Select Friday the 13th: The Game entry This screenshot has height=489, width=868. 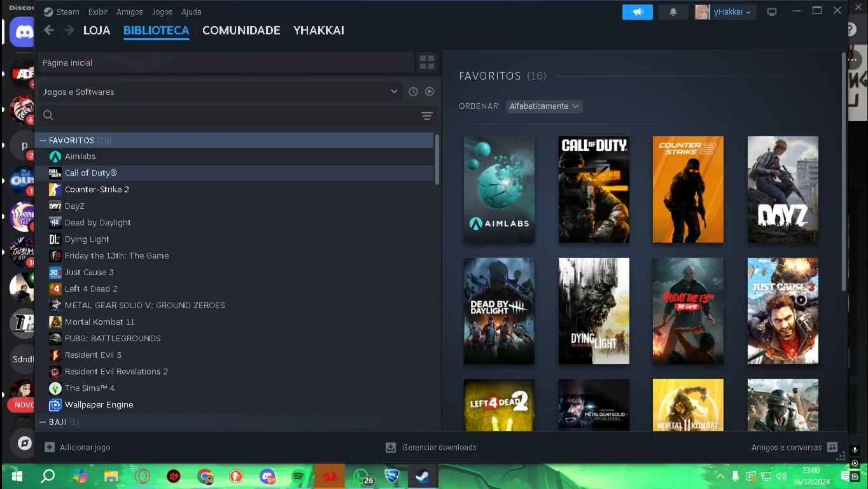tap(234, 255)
